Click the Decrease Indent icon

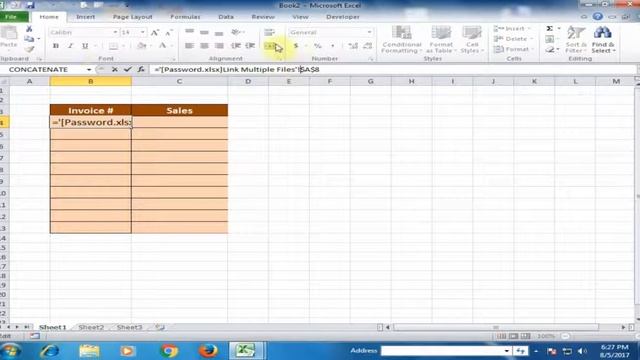click(236, 46)
